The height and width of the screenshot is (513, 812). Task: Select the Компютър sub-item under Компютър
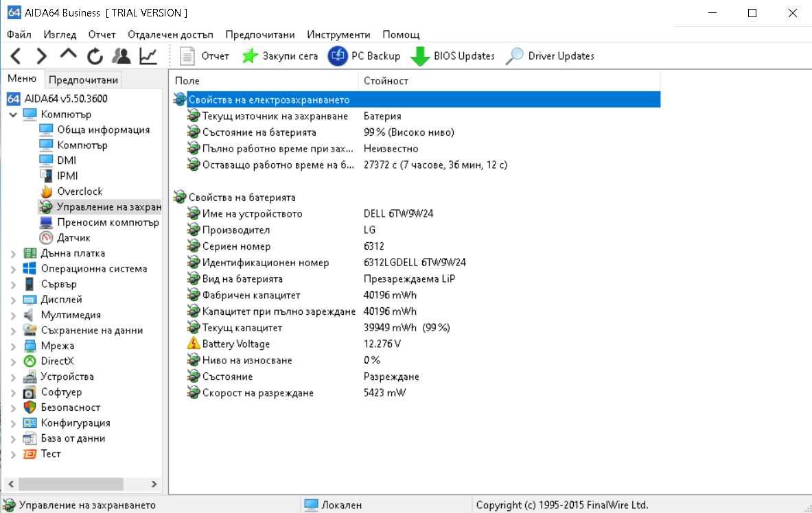click(73, 145)
